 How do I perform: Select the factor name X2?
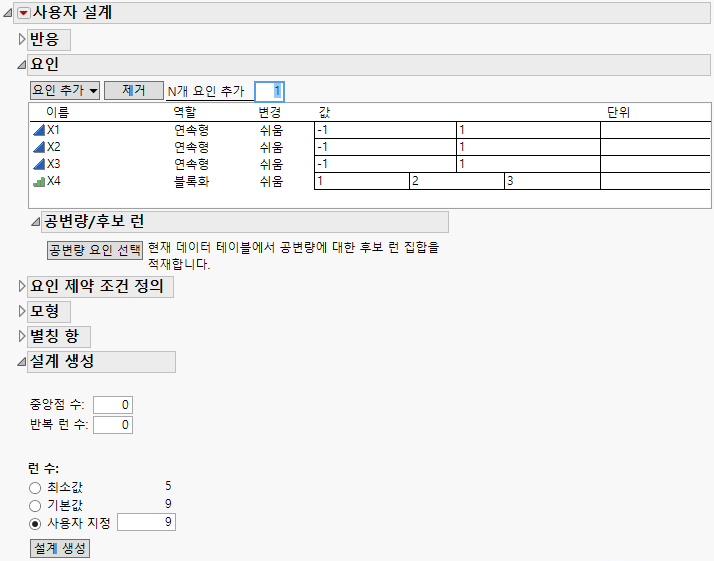pyautogui.click(x=53, y=147)
